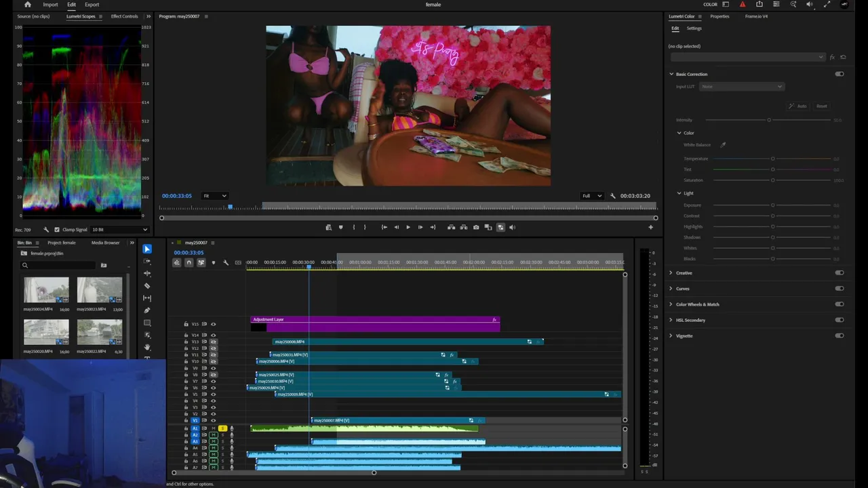
Task: Toggle Linked Selection in timeline header
Action: (x=201, y=262)
